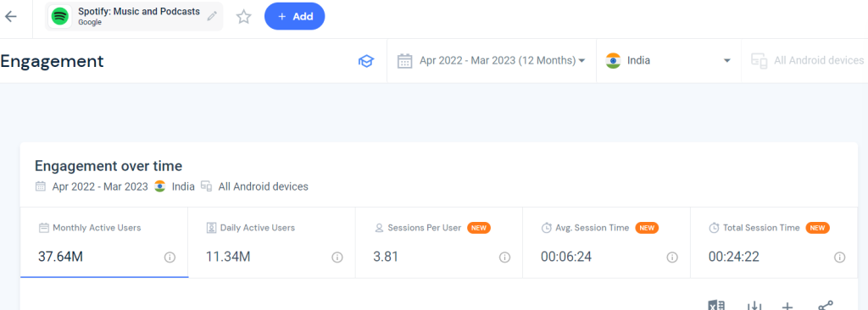Click the NEW badge on Avg. Session Time
Screen dimensions: 868x310
(647, 228)
